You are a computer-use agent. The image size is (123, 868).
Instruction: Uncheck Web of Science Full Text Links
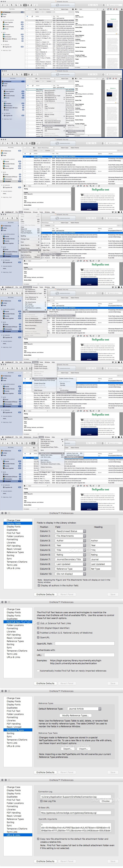coord(38,623)
